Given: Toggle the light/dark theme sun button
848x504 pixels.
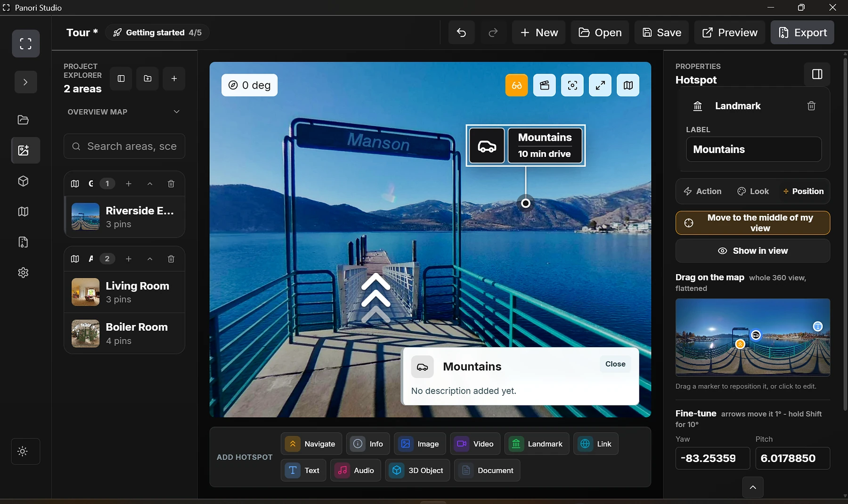Looking at the screenshot, I should point(25,451).
